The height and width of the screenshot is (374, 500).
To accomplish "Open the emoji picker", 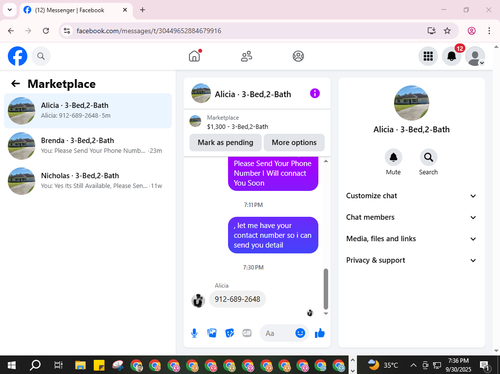I will pyautogui.click(x=300, y=333).
